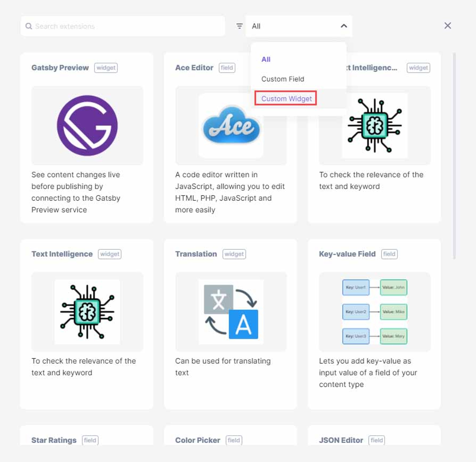
Task: Collapse the All filter dropdown chevron
Action: pos(344,26)
